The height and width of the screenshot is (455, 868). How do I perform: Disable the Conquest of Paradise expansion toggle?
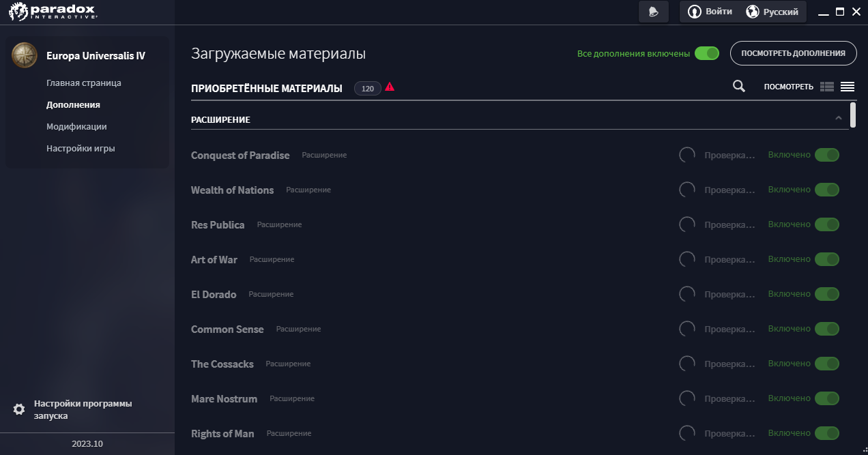(x=827, y=155)
